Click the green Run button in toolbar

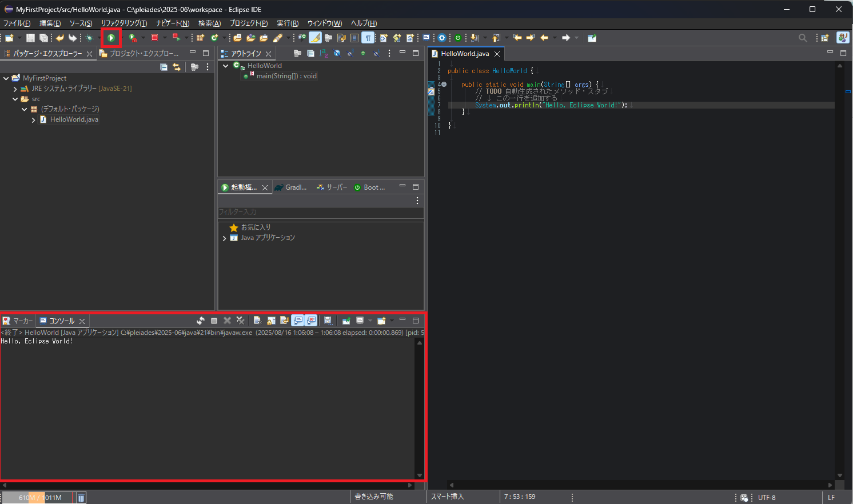pyautogui.click(x=111, y=38)
